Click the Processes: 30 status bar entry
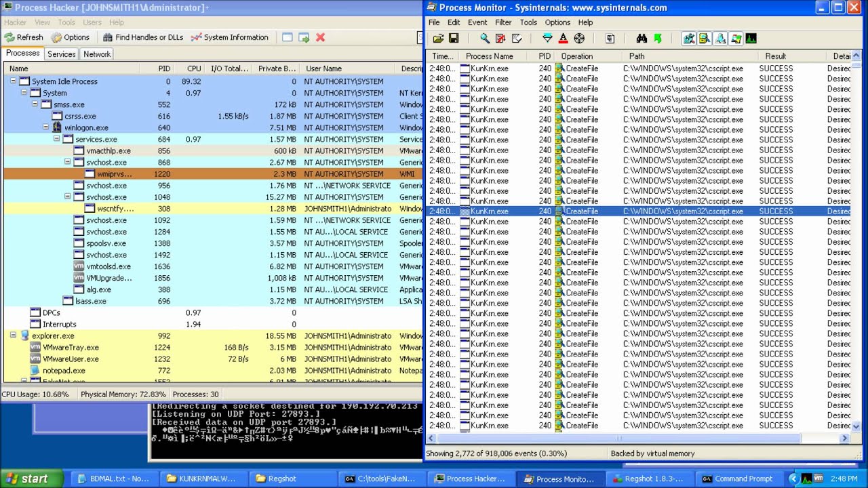 coord(195,394)
